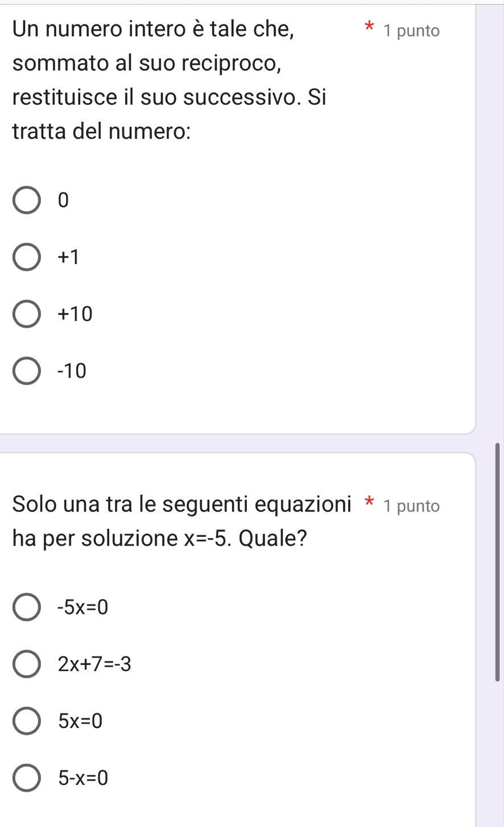Choose the +1 radio option
Image resolution: width=504 pixels, height=827 pixels.
pyautogui.click(x=27, y=257)
